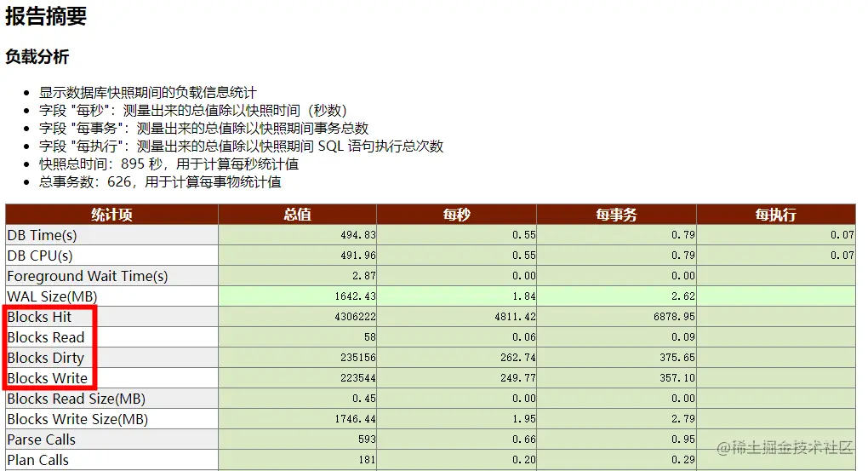Click the WAL per-second value 1.84
The width and height of the screenshot is (868, 471).
coord(523,296)
